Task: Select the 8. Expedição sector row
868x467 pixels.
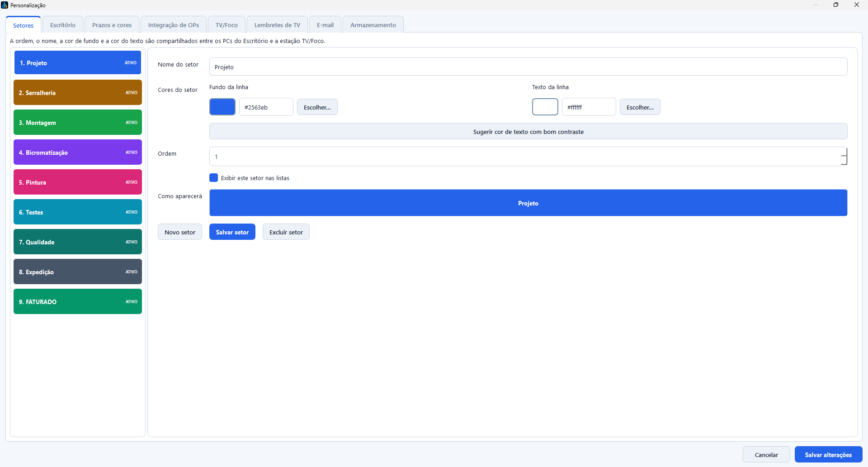Action: (x=78, y=272)
